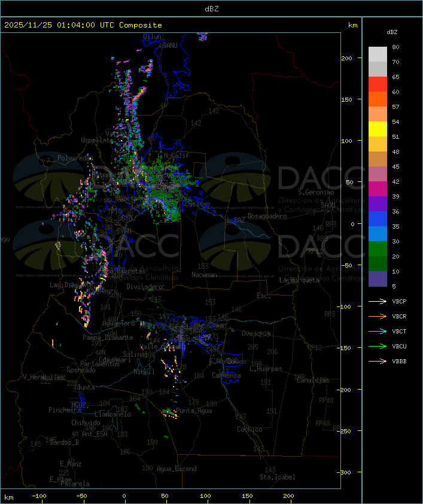Click the Ant_ESA place label
The height and width of the screenshot is (504, 423).
point(95,434)
